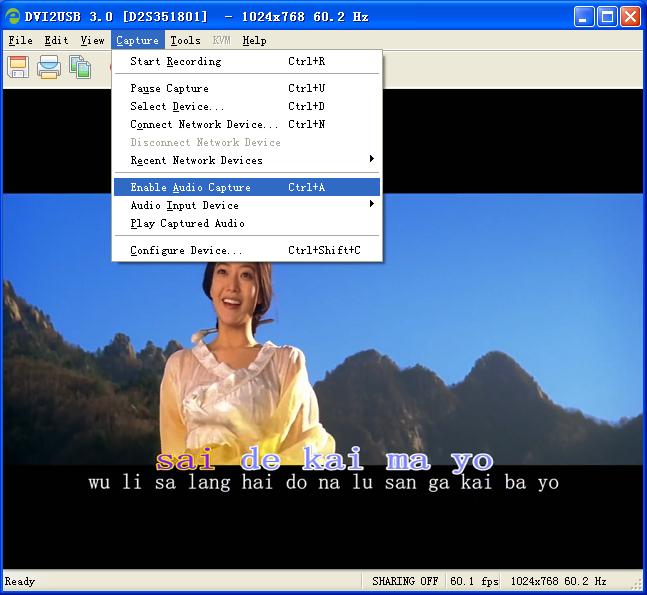
Task: Open Configure Device... dialog
Action: [186, 250]
